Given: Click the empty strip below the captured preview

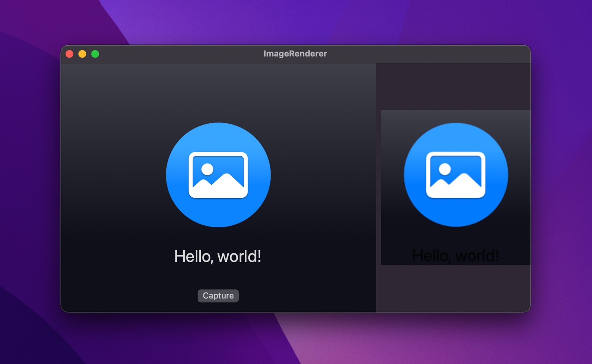Looking at the screenshot, I should click(453, 288).
